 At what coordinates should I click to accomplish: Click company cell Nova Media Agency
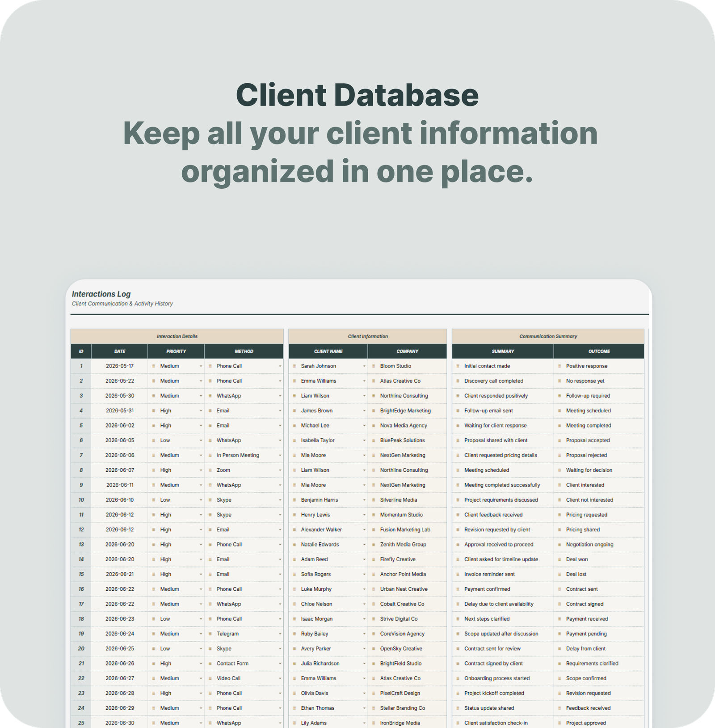[x=408, y=426]
